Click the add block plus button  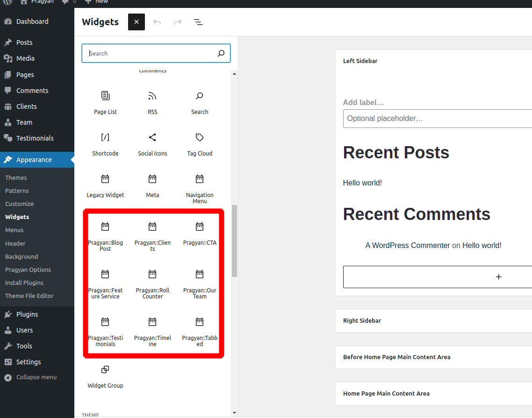[498, 277]
